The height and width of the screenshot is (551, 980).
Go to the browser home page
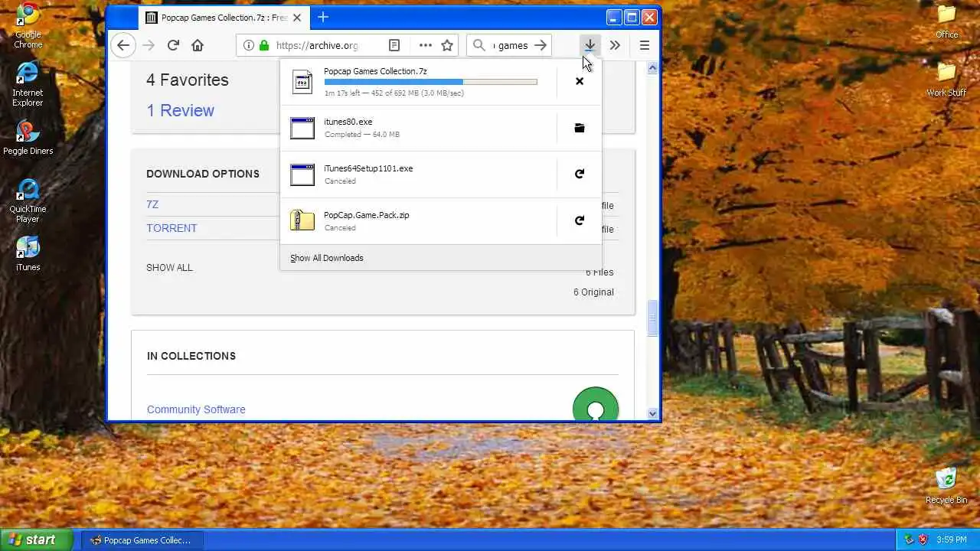click(198, 45)
